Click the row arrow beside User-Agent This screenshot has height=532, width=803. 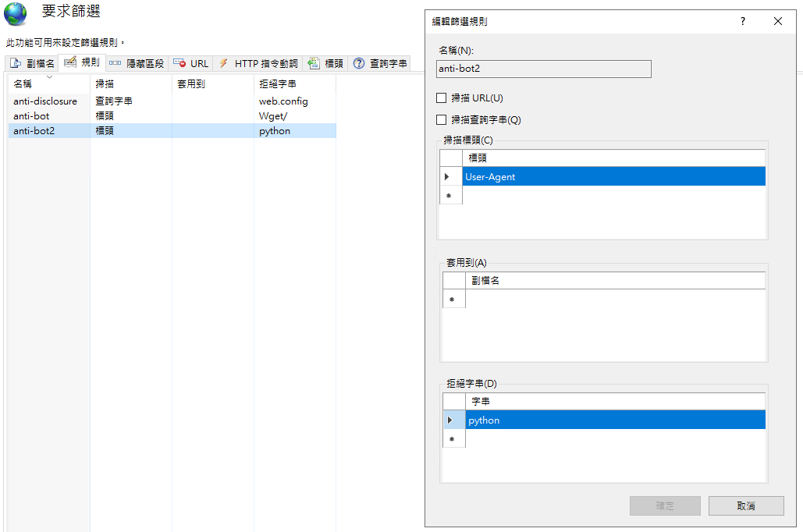[447, 177]
